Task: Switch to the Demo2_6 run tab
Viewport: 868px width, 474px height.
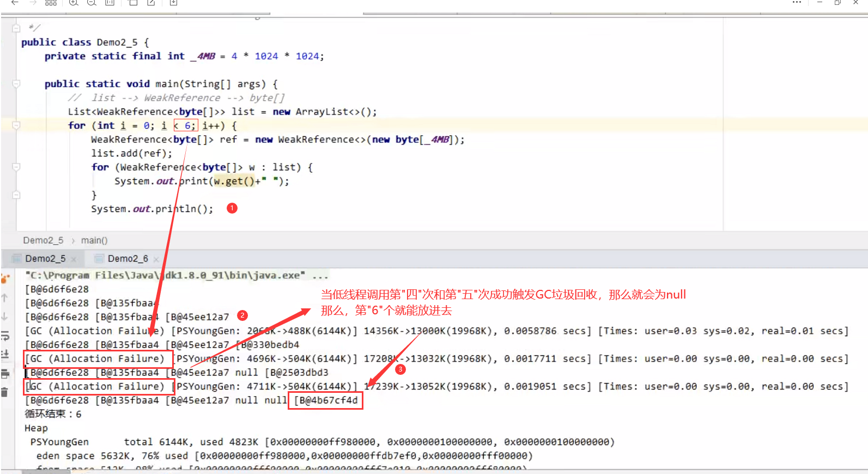Action: 128,259
